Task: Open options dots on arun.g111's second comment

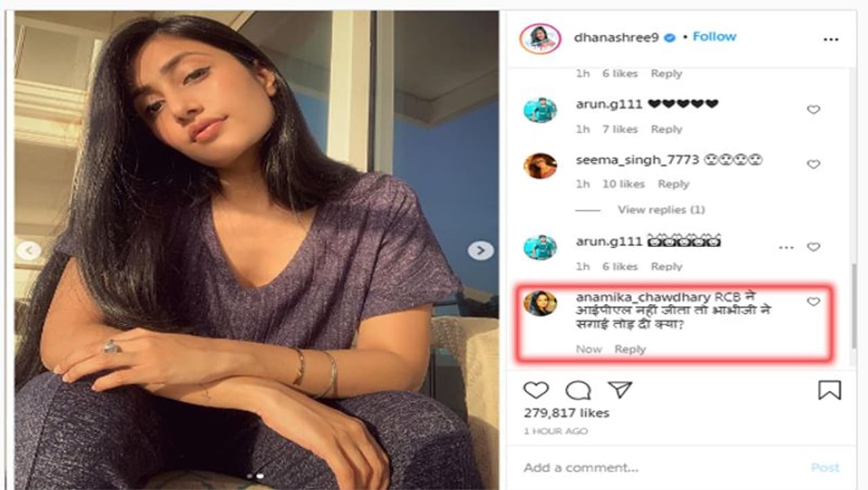Action: pos(786,248)
